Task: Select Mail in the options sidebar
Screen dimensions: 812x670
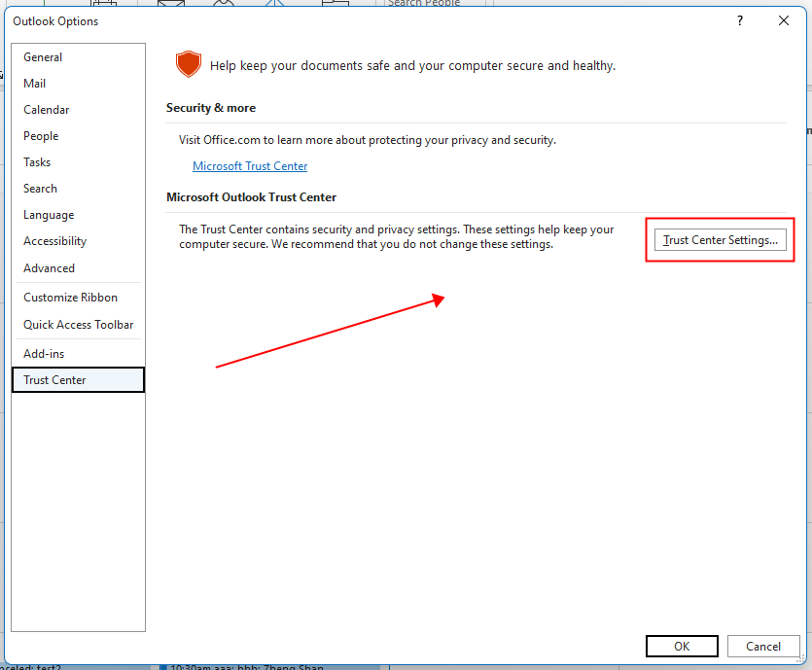Action: click(x=35, y=84)
